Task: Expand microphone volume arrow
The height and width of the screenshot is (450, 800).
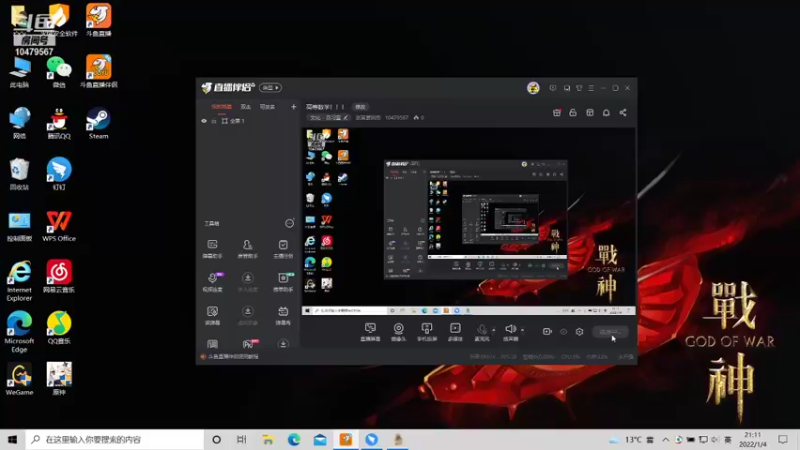Action: (x=493, y=330)
